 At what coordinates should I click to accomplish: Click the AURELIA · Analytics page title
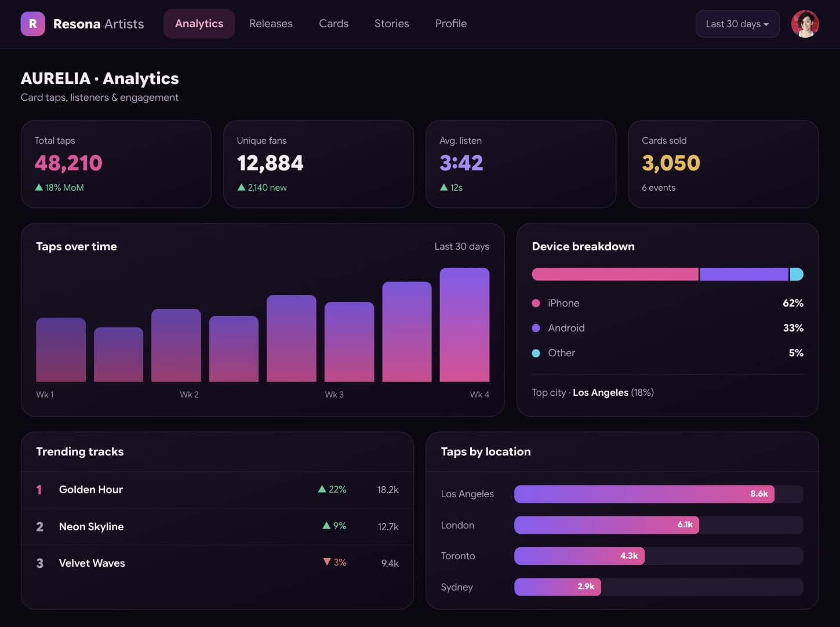(100, 78)
